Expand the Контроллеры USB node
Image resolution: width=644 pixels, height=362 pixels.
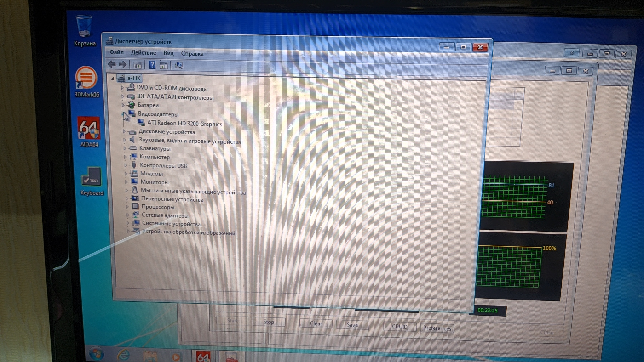click(126, 165)
